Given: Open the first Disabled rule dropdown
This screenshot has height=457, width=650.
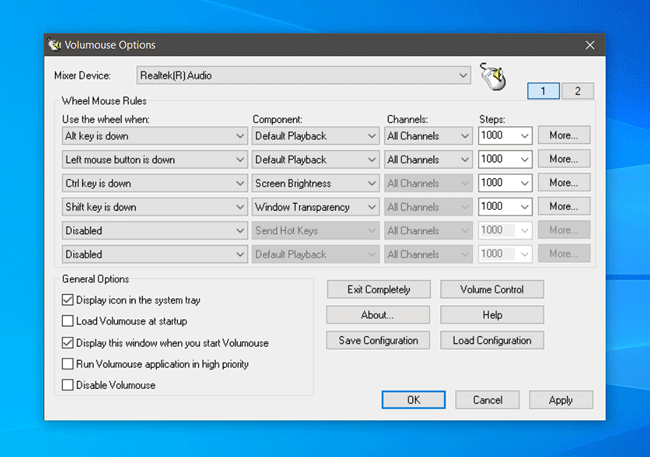Looking at the screenshot, I should 155,231.
